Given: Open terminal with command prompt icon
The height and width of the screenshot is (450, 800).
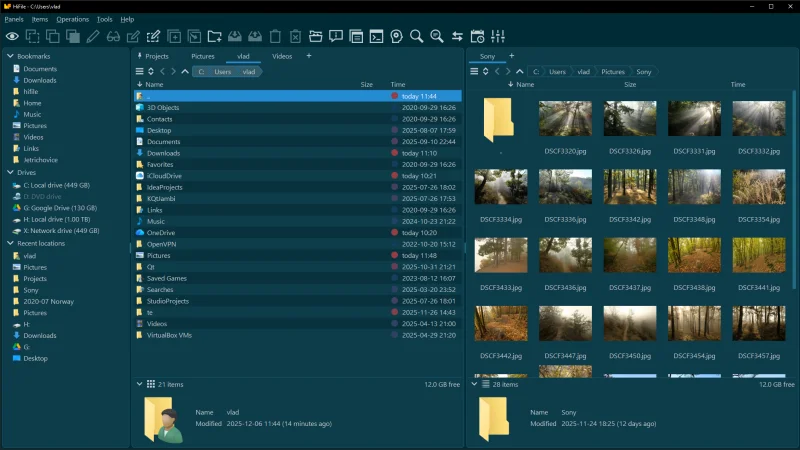Looking at the screenshot, I should (x=377, y=36).
